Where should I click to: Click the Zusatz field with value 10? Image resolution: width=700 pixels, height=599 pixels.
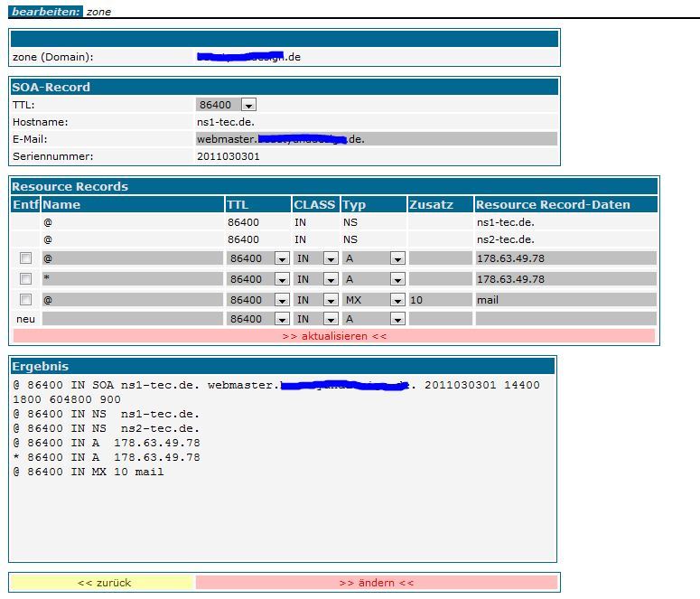pos(440,299)
